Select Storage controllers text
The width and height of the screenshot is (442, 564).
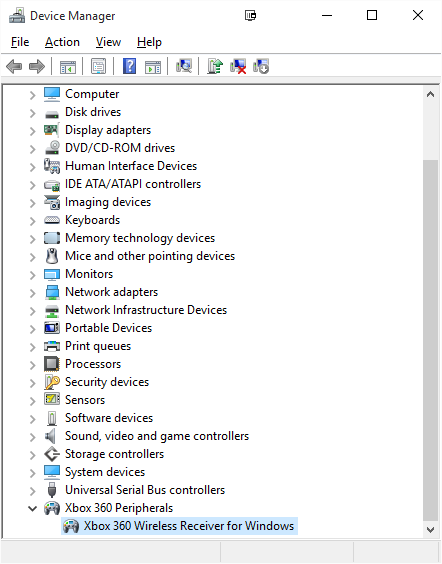coord(114,454)
